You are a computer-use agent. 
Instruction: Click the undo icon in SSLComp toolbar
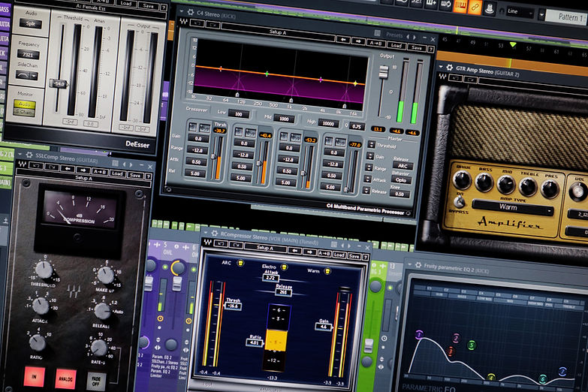[35, 165]
